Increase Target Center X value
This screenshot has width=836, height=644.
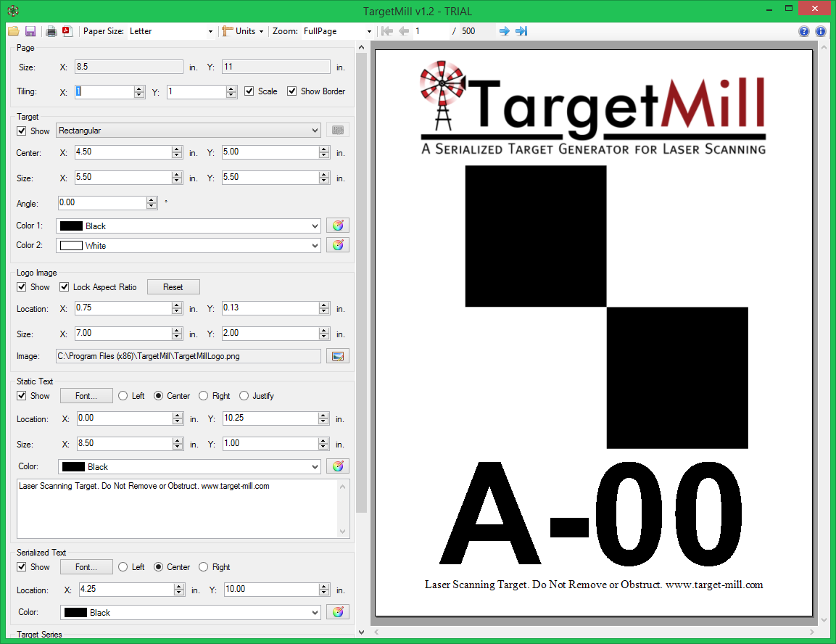(177, 149)
